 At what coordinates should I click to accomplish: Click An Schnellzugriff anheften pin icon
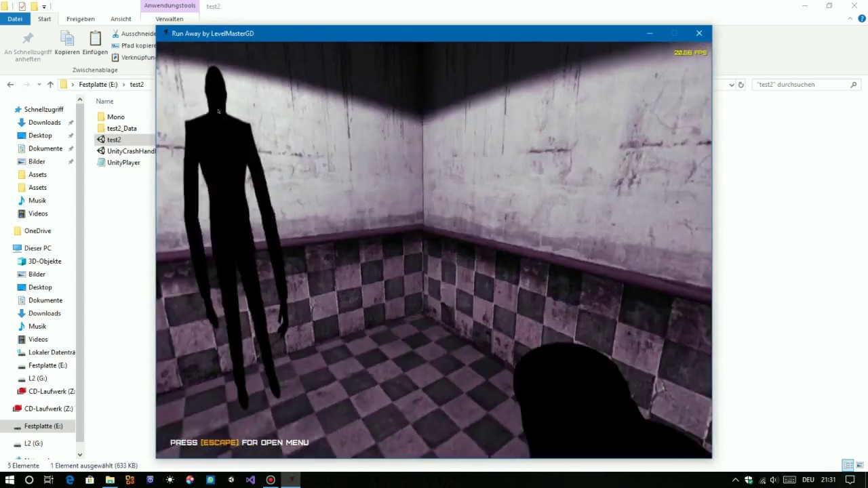pos(28,39)
